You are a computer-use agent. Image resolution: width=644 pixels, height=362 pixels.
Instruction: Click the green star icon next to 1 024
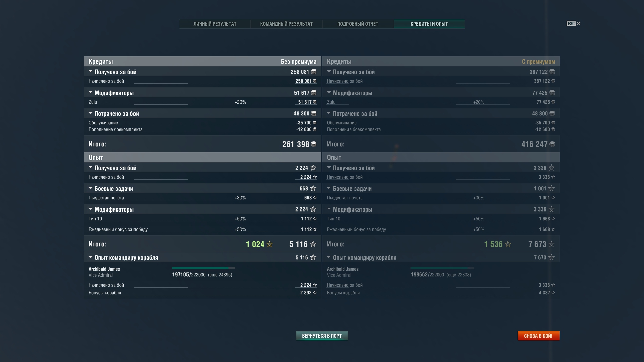pyautogui.click(x=269, y=244)
